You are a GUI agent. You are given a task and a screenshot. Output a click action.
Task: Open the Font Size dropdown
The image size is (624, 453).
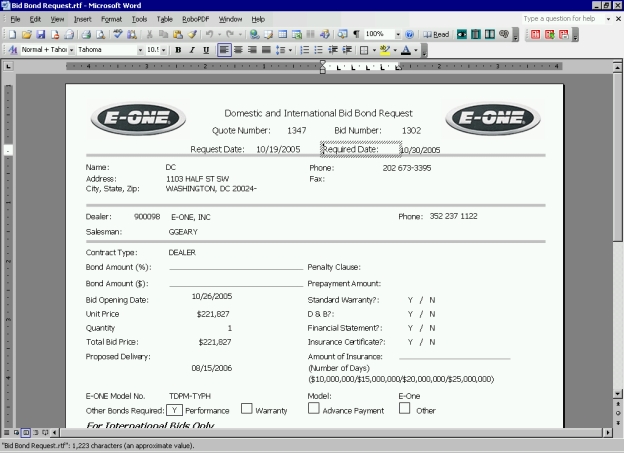click(164, 50)
